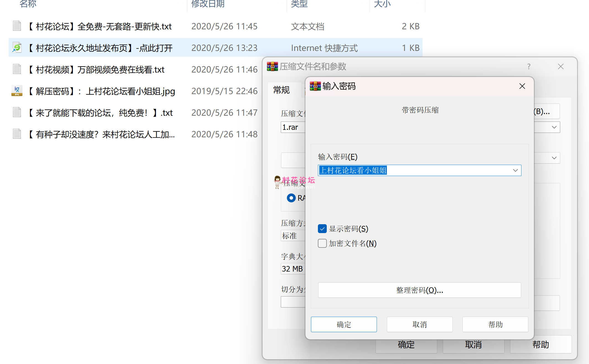589x364 pixels.
Task: Click 确定 in the password dialog
Action: pyautogui.click(x=344, y=324)
